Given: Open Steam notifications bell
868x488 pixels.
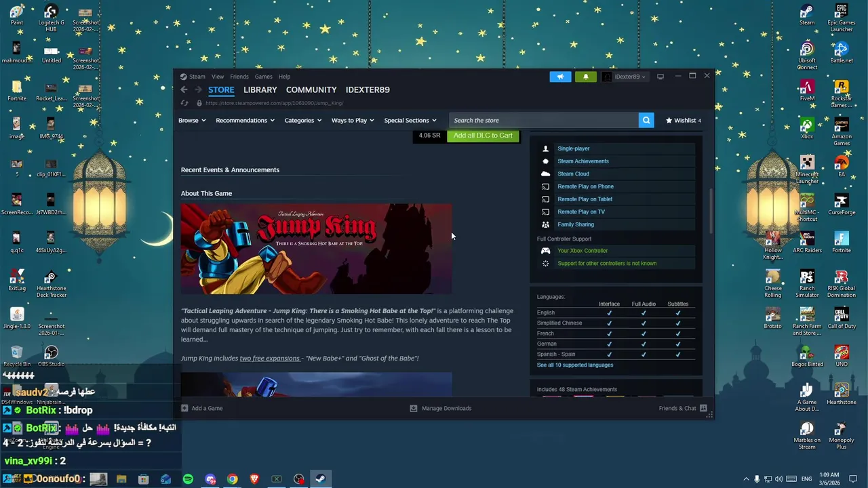Looking at the screenshot, I should point(586,77).
